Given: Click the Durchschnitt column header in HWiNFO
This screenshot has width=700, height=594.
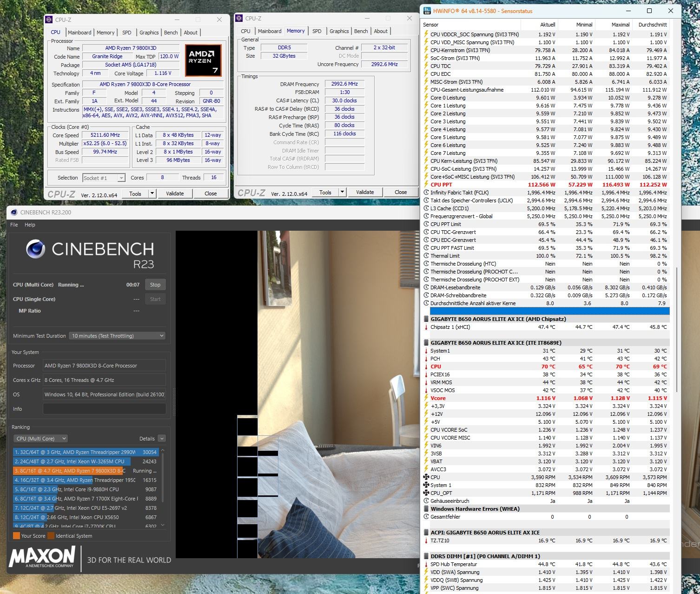Looking at the screenshot, I should pos(652,25).
